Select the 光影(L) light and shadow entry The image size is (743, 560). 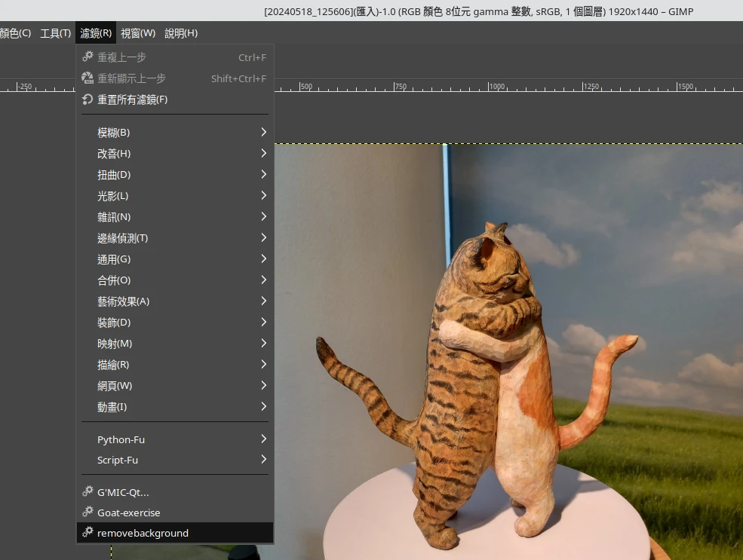tap(112, 196)
